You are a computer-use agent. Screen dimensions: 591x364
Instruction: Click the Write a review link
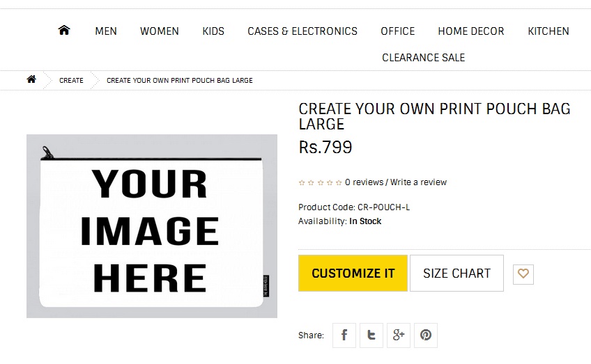pyautogui.click(x=418, y=182)
